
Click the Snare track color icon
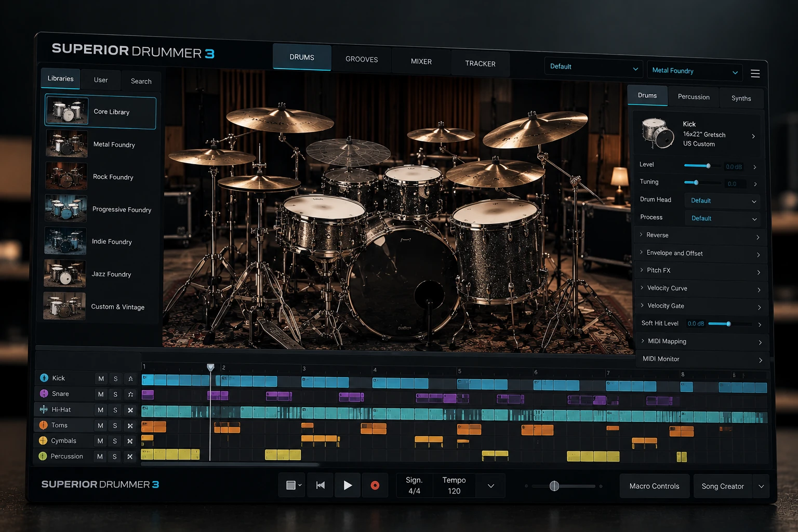click(44, 393)
